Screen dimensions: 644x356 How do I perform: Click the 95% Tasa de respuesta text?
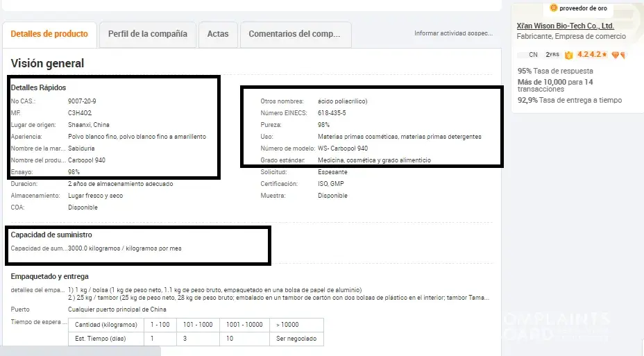[x=555, y=71]
